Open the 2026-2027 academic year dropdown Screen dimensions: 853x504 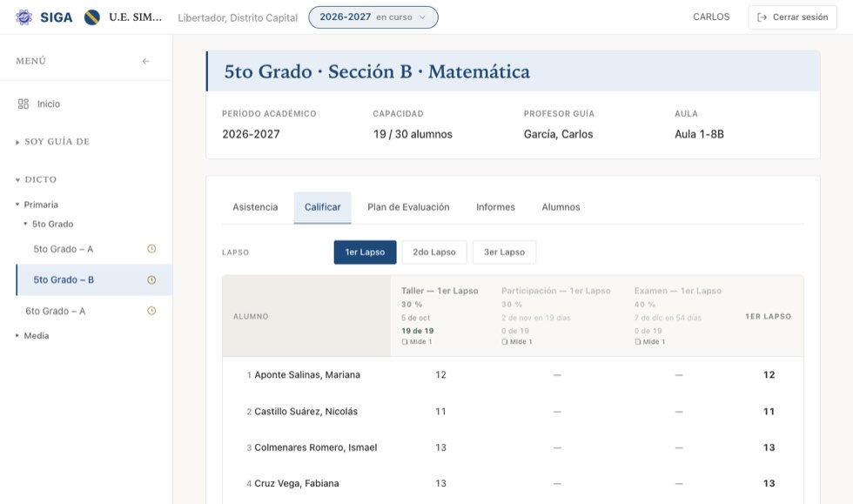pos(373,17)
